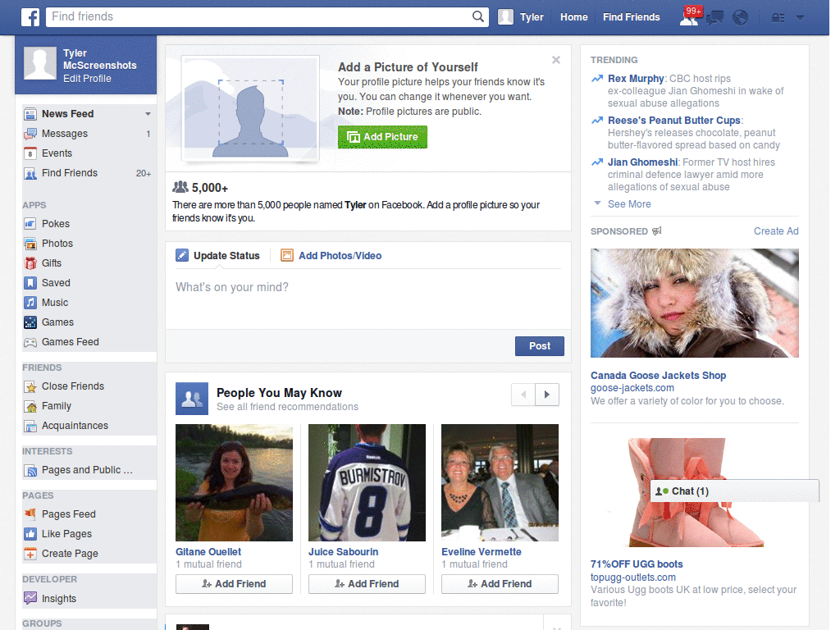The height and width of the screenshot is (630, 840).
Task: Click the Find friends search field
Action: (259, 16)
